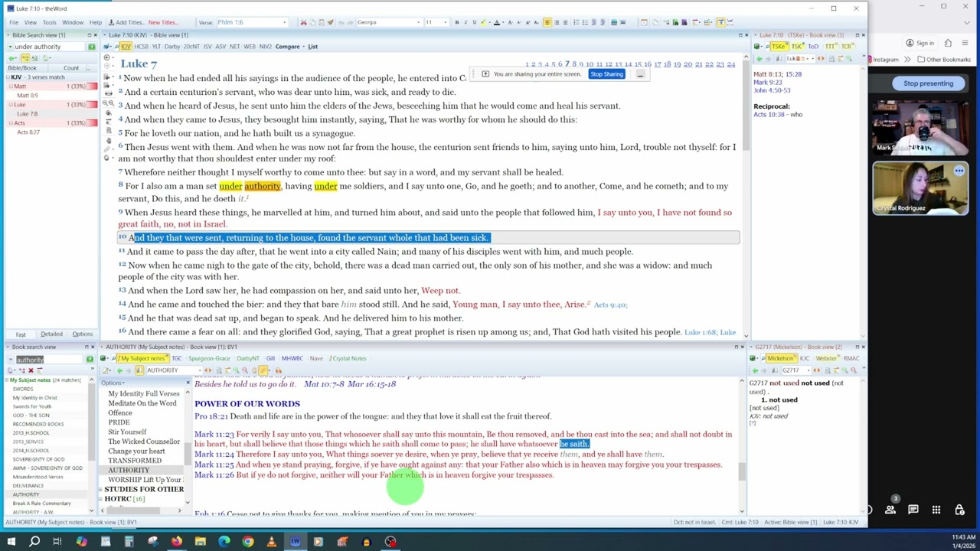This screenshot has height=551, width=980.
Task: Click the red delete X in Book search toolbar
Action: (x=31, y=370)
